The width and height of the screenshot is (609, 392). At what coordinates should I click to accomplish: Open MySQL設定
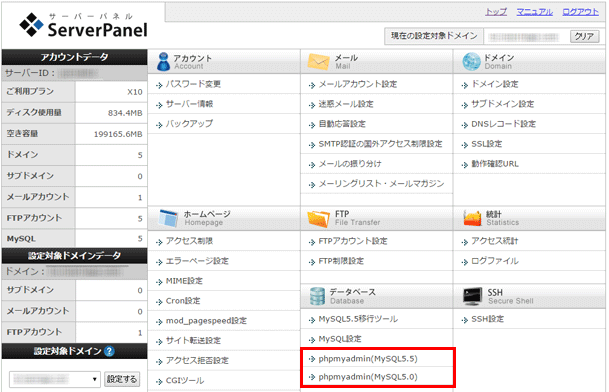[340, 339]
